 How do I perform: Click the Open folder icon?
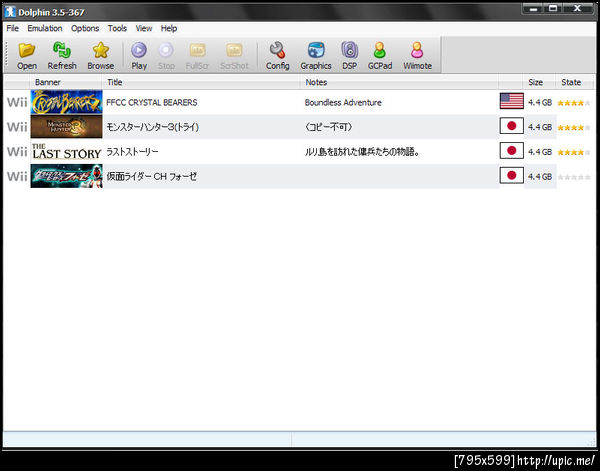click(x=27, y=50)
